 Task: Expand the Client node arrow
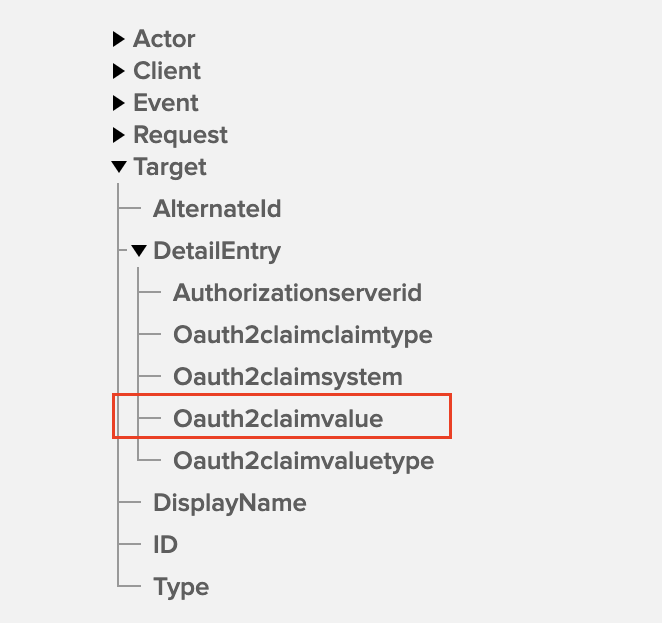click(119, 72)
